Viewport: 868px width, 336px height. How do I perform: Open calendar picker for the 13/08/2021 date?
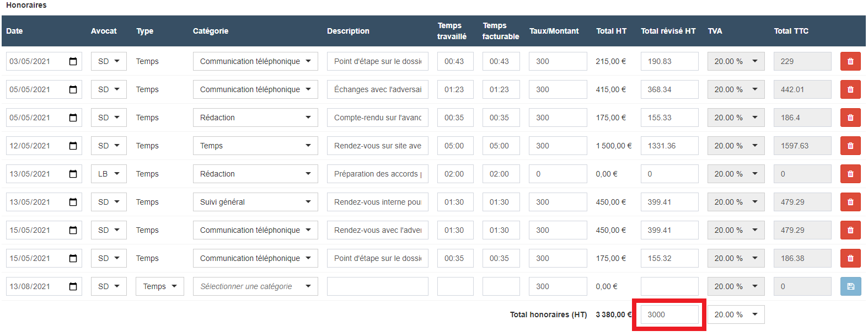tap(73, 286)
